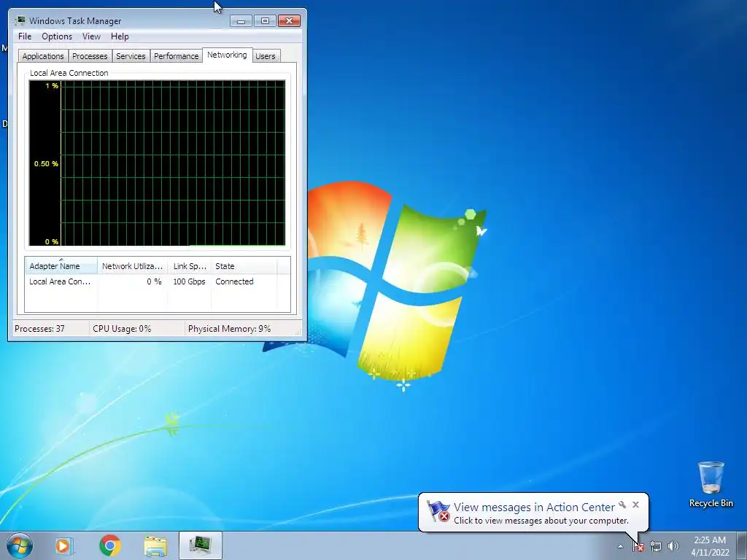The width and height of the screenshot is (747, 560).
Task: Maximize the Windows Task Manager window
Action: tap(265, 20)
